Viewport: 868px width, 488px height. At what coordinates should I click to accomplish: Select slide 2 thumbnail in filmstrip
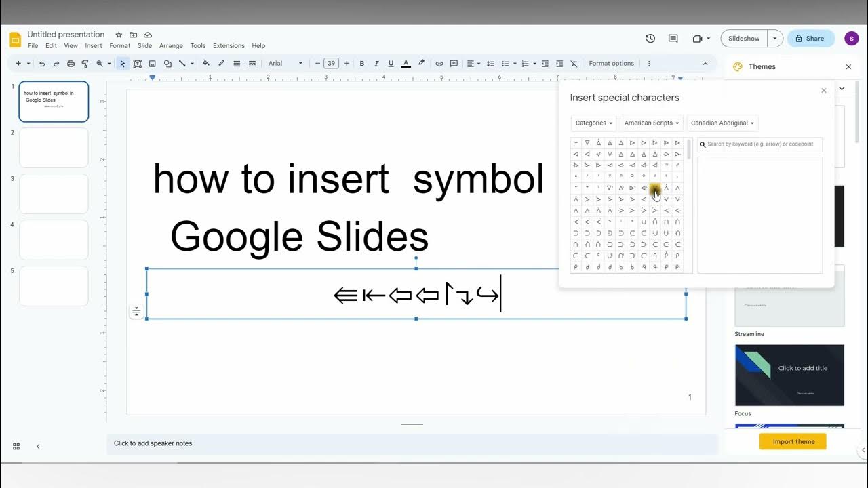click(x=54, y=148)
